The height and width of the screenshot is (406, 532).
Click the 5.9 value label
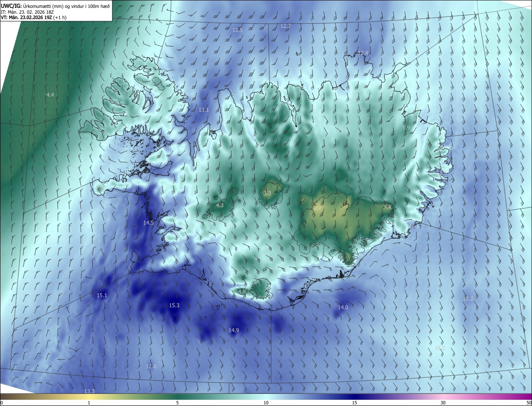point(406,127)
